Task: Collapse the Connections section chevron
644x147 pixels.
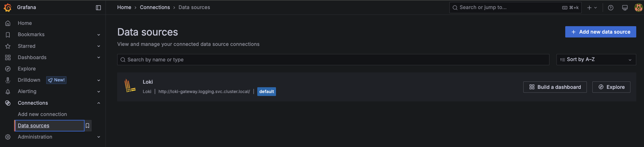Action: (99, 103)
